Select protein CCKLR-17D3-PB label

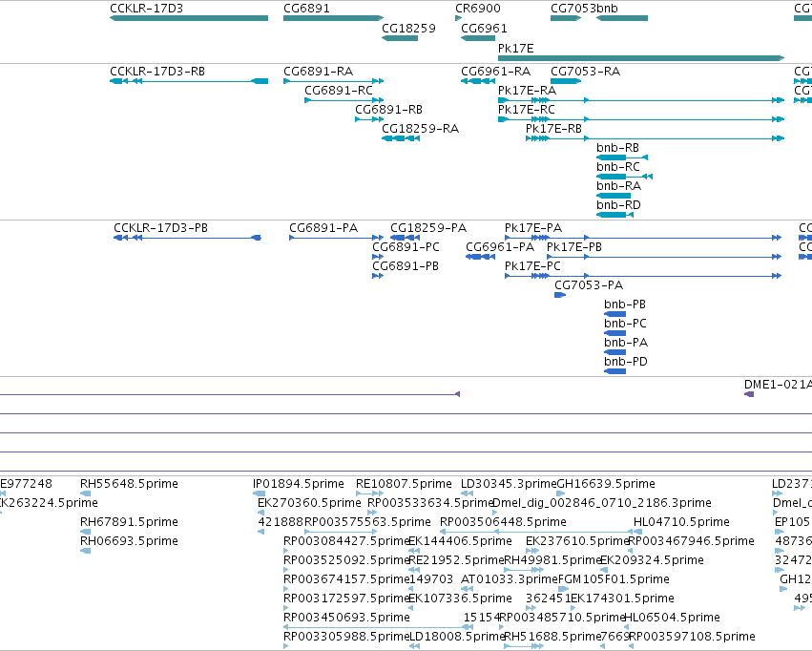pyautogui.click(x=160, y=228)
